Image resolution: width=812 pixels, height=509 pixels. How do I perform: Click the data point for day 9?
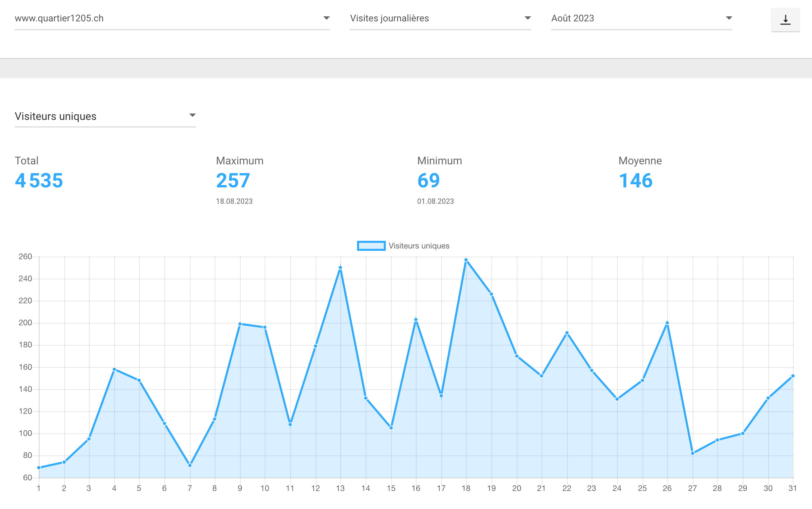(x=240, y=324)
